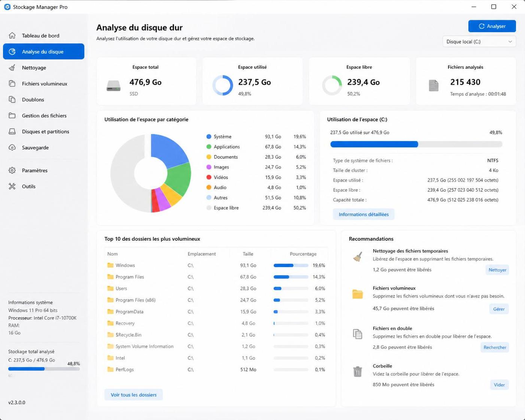This screenshot has width=525, height=420.
Task: Click the Nettoyage broom icon in sidebar
Action: click(x=12, y=68)
